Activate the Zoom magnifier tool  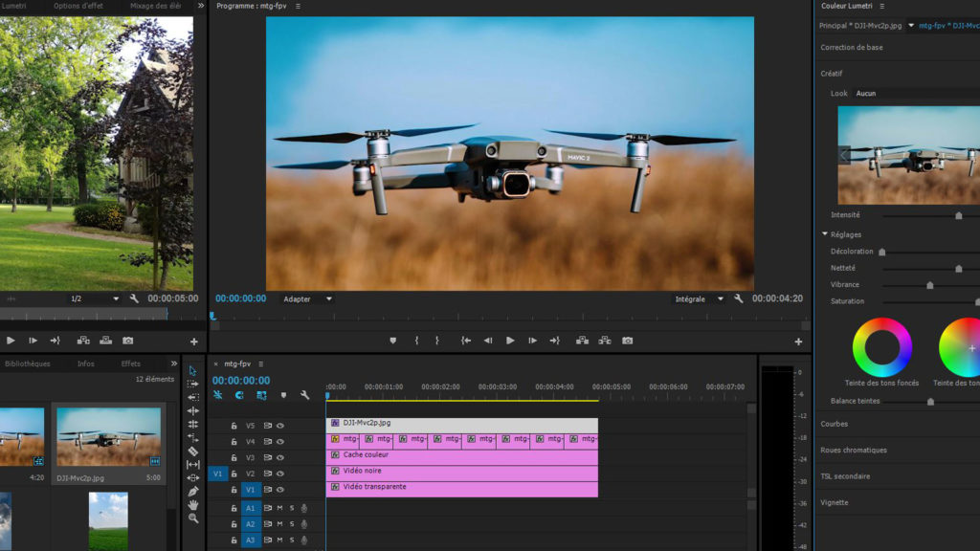coord(193,518)
